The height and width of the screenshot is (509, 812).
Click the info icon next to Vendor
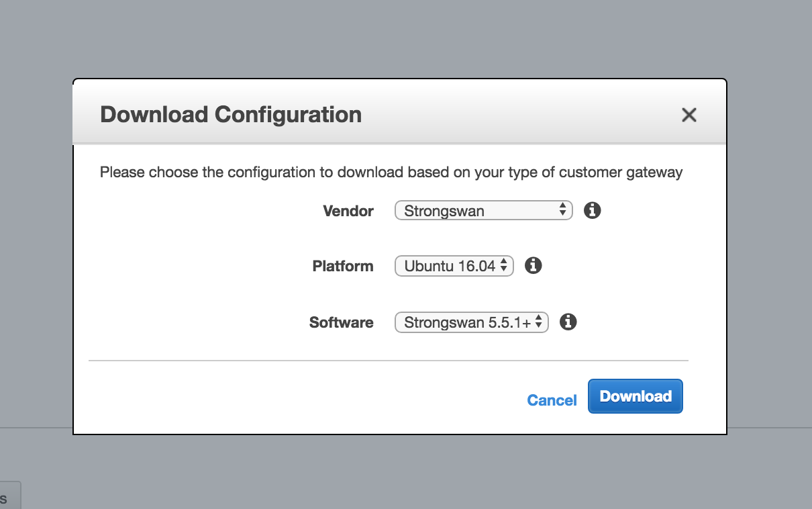point(592,211)
